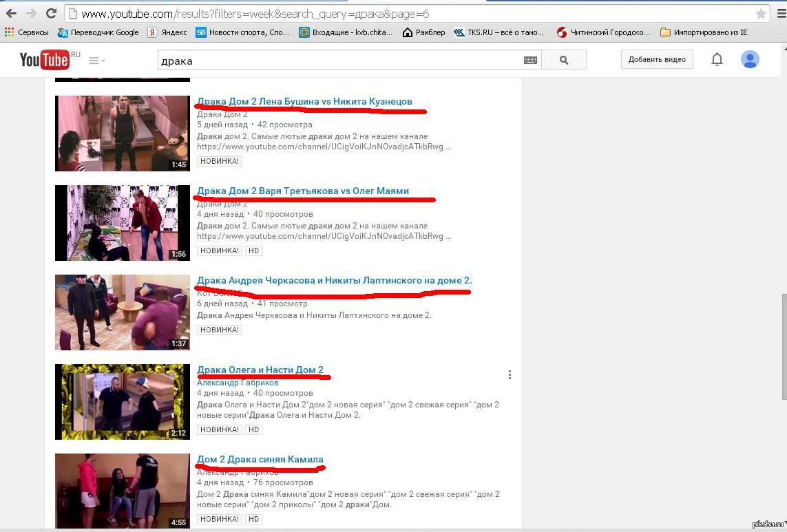Go back to the previous page
The width and height of the screenshot is (787, 532).
click(x=11, y=14)
